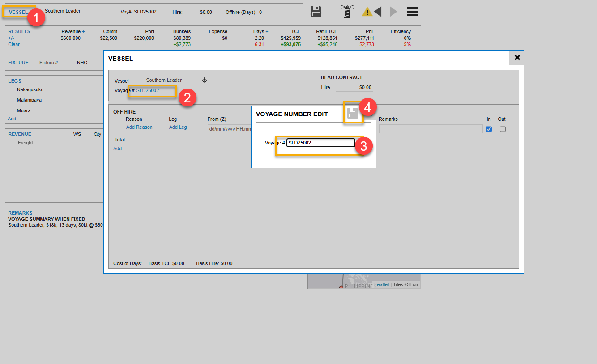Viewport: 597px width, 364px height.
Task: Expand Revenue with plus sign in Results
Action: (x=83, y=31)
